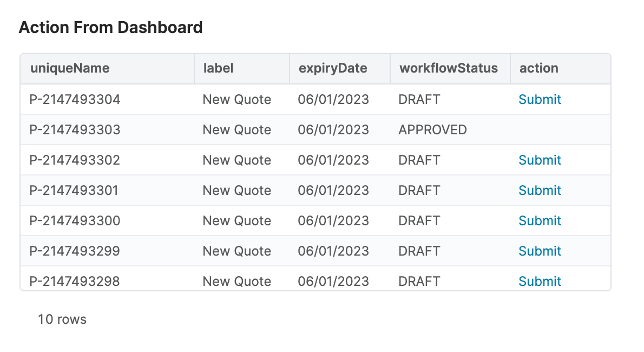
Task: Submit the P-2147493298 draft
Action: point(540,281)
